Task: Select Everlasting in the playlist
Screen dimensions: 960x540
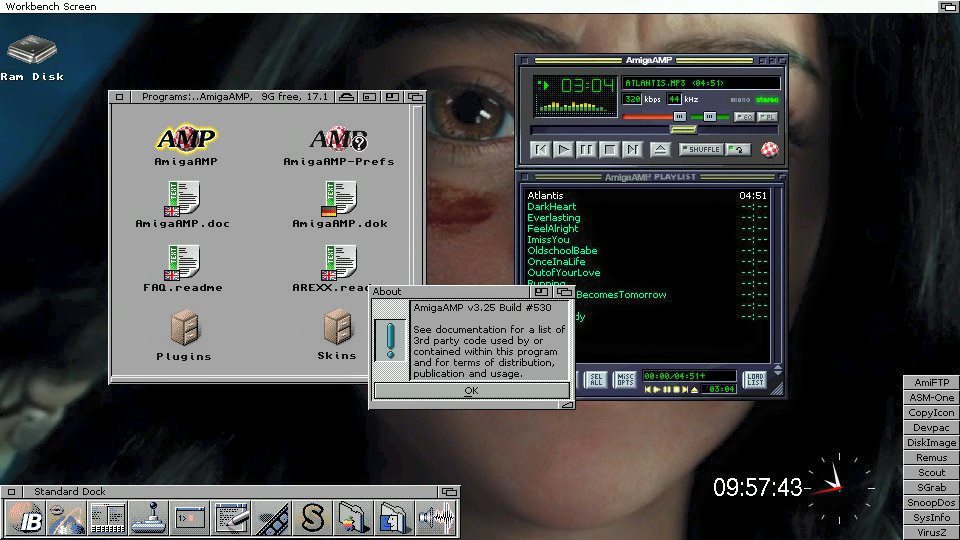Action: tap(647, 217)
